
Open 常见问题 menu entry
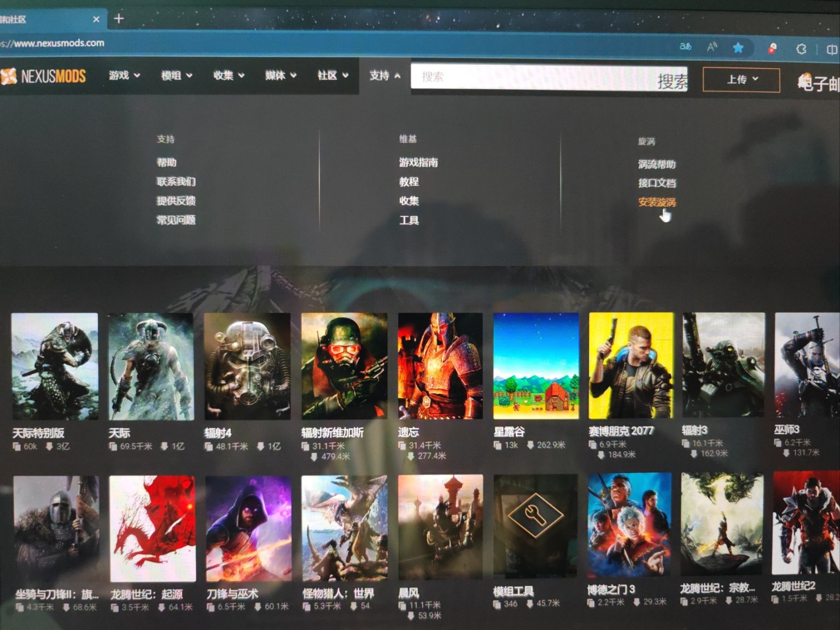pos(176,220)
